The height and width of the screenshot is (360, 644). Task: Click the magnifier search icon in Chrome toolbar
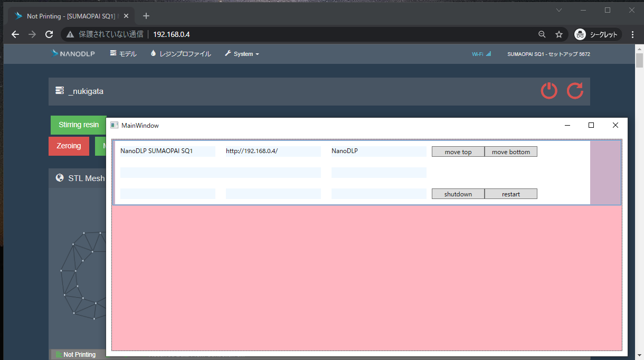point(542,34)
